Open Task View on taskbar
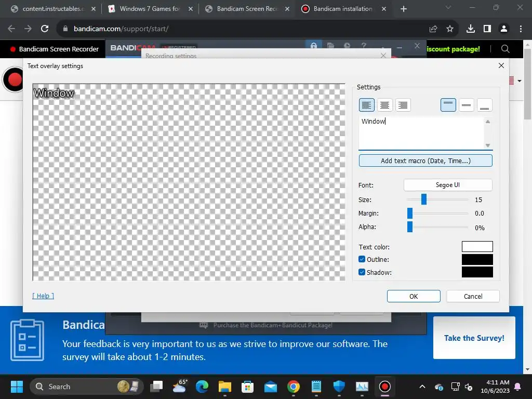Screen dimensions: 532x399 coord(157,387)
